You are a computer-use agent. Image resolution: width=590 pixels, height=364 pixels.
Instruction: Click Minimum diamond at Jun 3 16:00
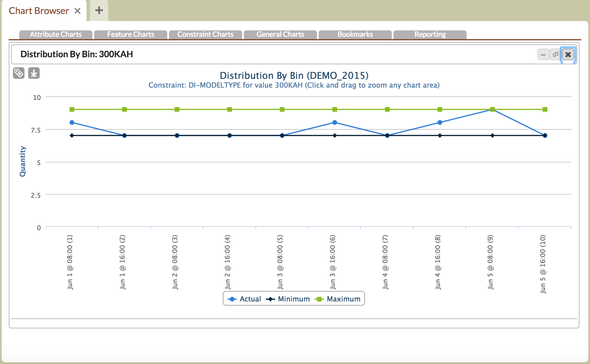point(335,136)
